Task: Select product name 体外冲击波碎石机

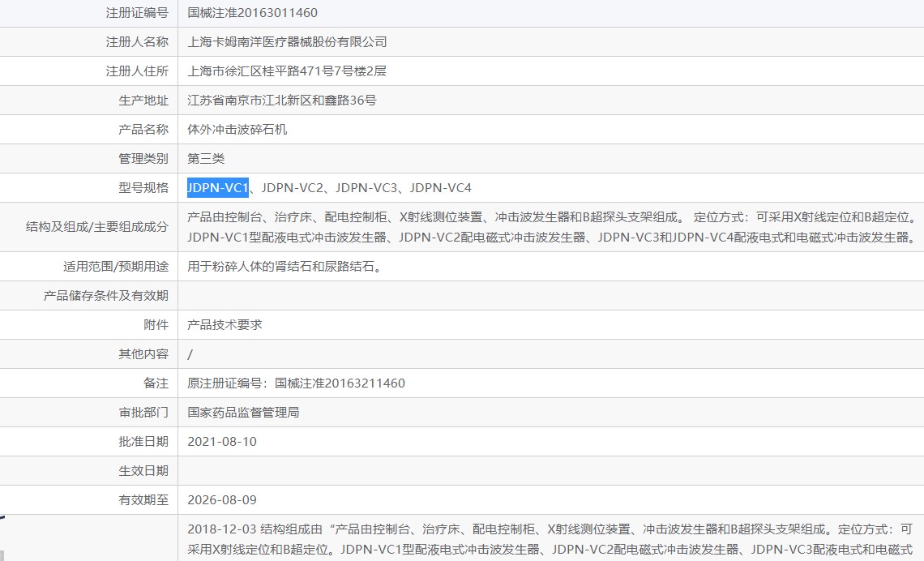Action: (x=237, y=129)
